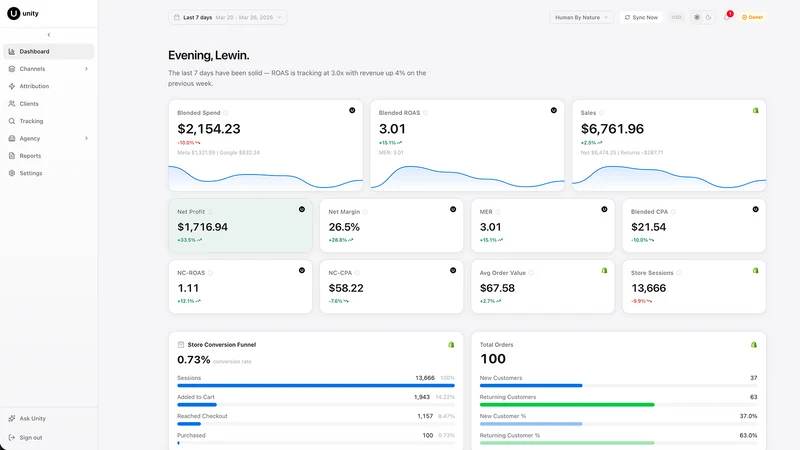Click Unity source icon on MER card
The width and height of the screenshot is (800, 450).
(x=604, y=209)
